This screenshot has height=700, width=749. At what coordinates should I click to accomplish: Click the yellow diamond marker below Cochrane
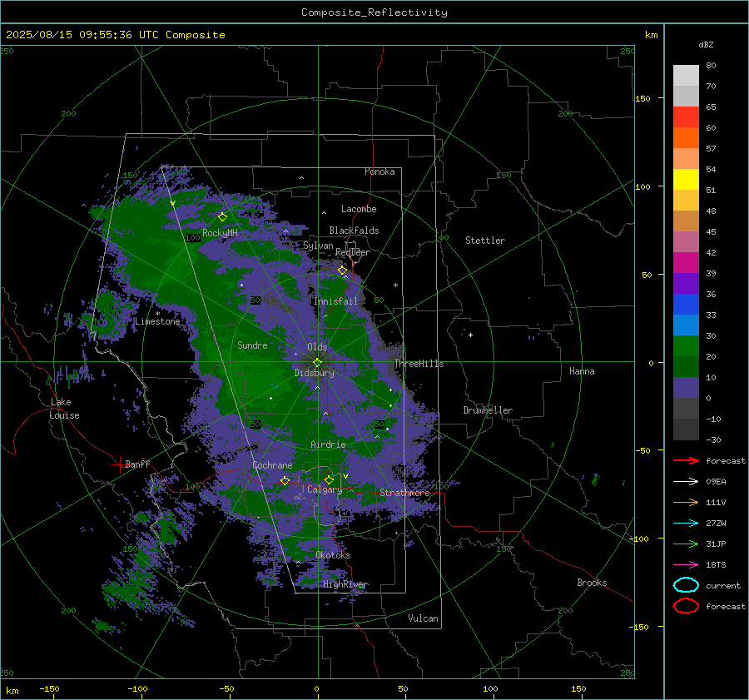[285, 480]
